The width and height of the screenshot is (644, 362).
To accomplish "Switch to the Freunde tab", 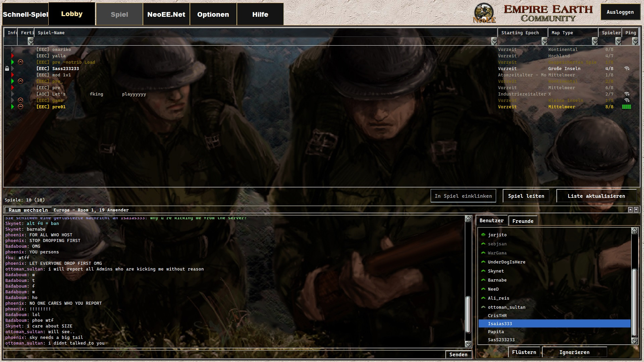I will pos(523,221).
